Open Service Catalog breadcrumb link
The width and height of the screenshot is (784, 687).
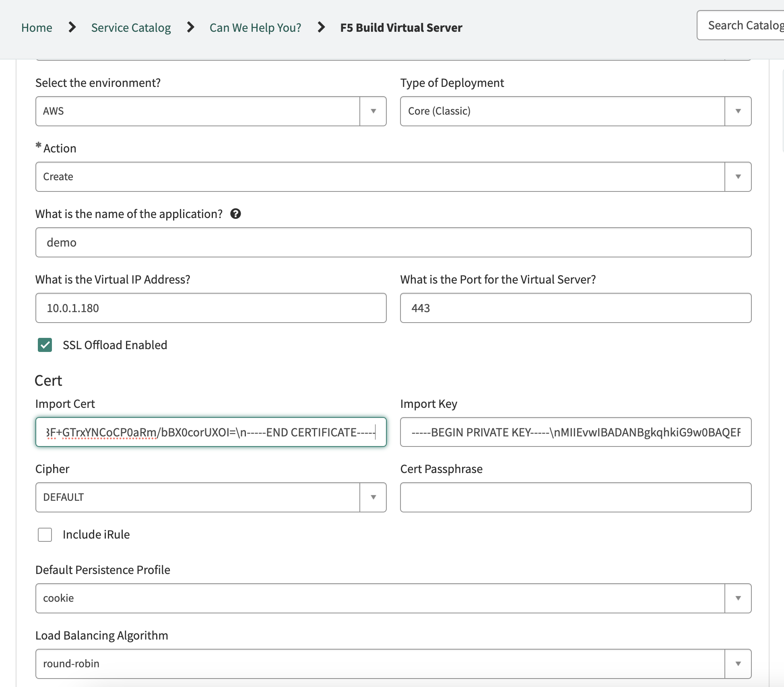click(131, 27)
